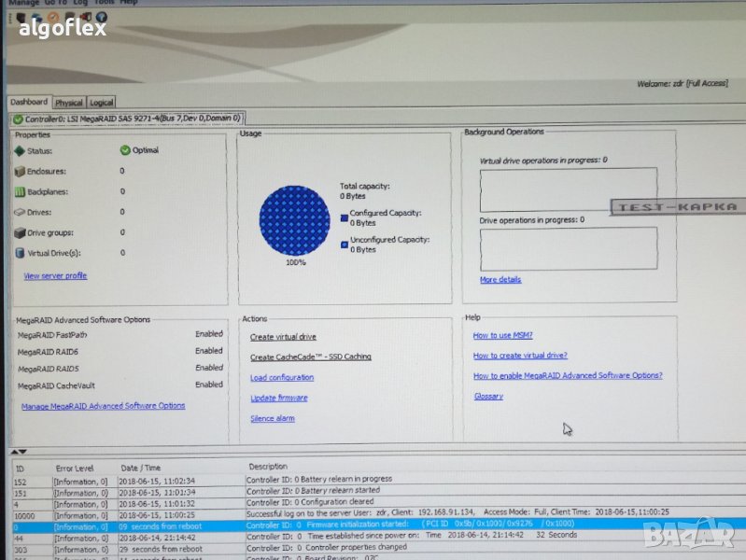Click the orange clock icon in the toolbar
The width and height of the screenshot is (746, 560).
[x=54, y=17]
